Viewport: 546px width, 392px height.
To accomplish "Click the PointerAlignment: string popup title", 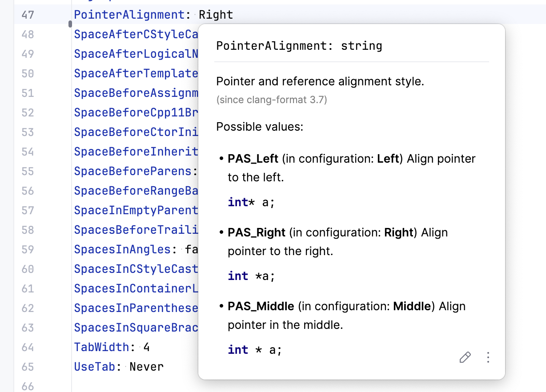I will pyautogui.click(x=298, y=46).
